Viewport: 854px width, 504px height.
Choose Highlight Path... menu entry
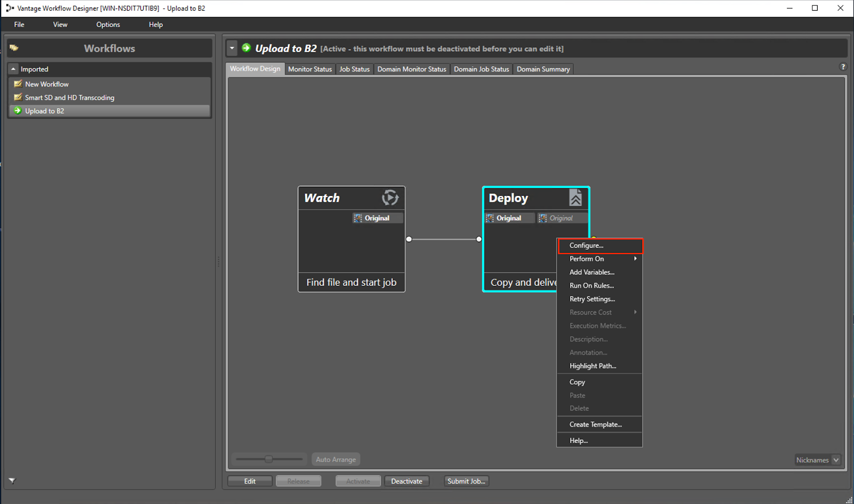(599, 366)
